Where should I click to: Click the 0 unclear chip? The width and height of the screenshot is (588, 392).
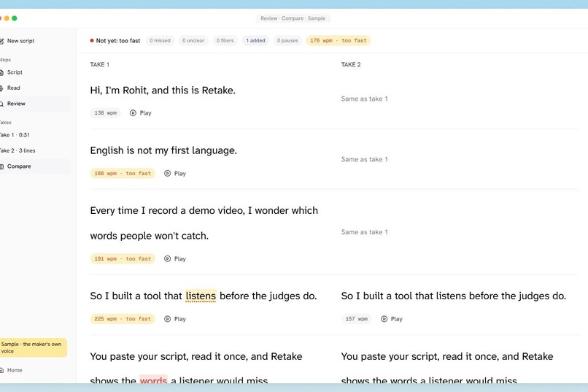click(193, 40)
